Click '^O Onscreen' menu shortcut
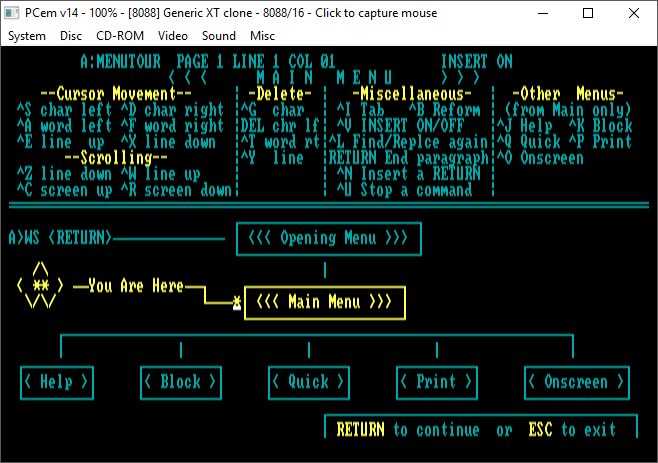Screen dimensions: 658x463 (x=540, y=158)
